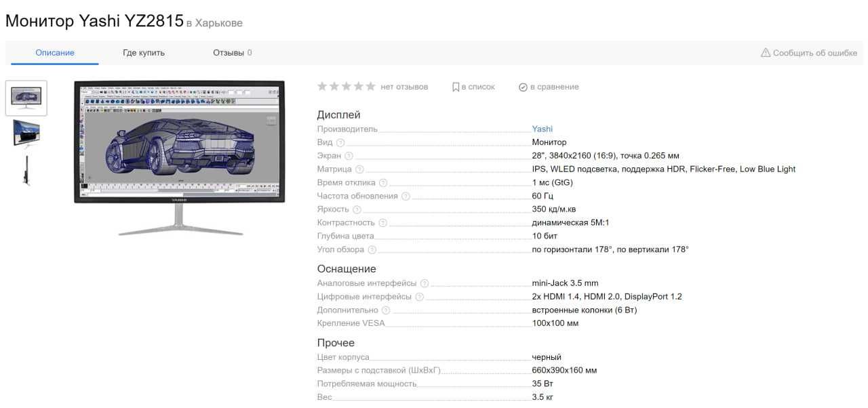Screen dimensions: 868x408
Task: Open the help icon beside Контрастность
Action: (x=382, y=223)
